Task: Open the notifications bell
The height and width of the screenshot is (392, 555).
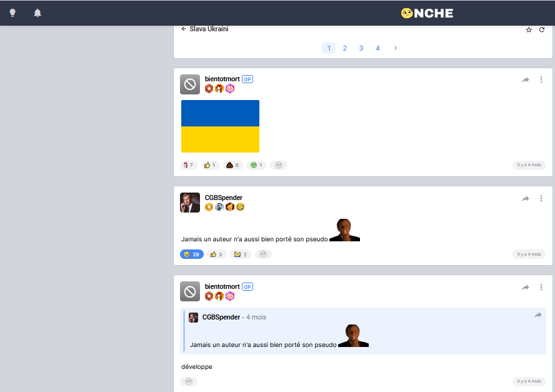Action: 37,13
